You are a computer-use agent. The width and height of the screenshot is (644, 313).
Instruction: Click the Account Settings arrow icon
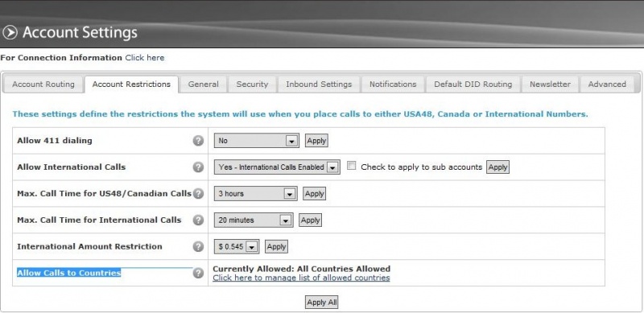10,32
